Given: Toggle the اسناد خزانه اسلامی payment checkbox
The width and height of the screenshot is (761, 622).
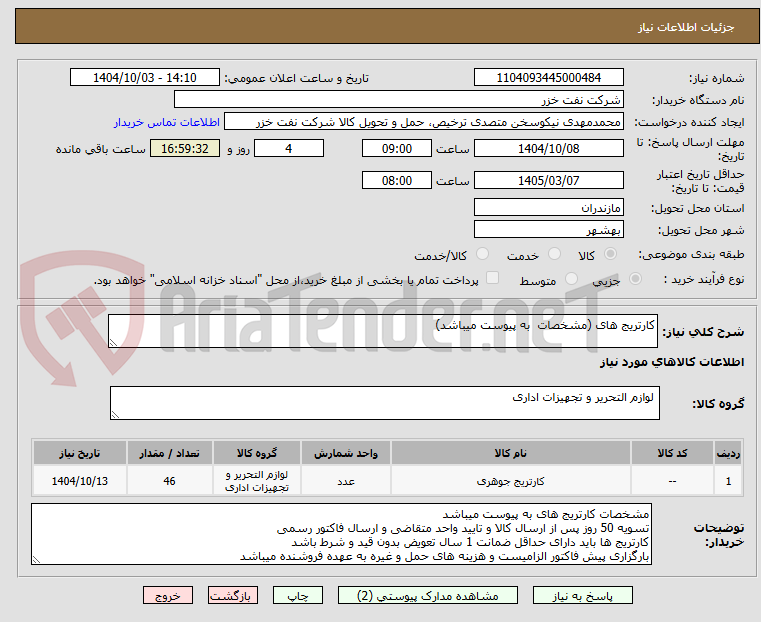Looking at the screenshot, I should (x=492, y=278).
